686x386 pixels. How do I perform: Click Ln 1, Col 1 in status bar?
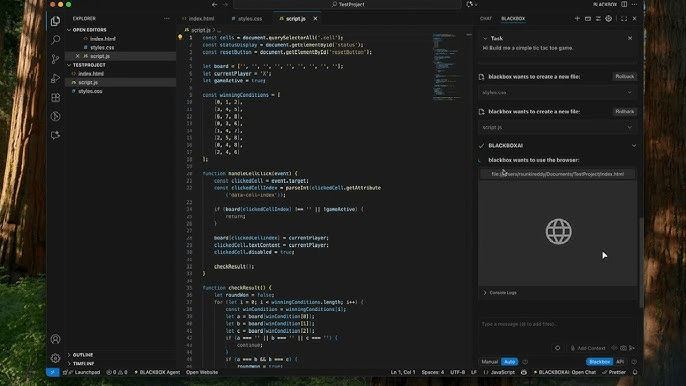(403, 372)
